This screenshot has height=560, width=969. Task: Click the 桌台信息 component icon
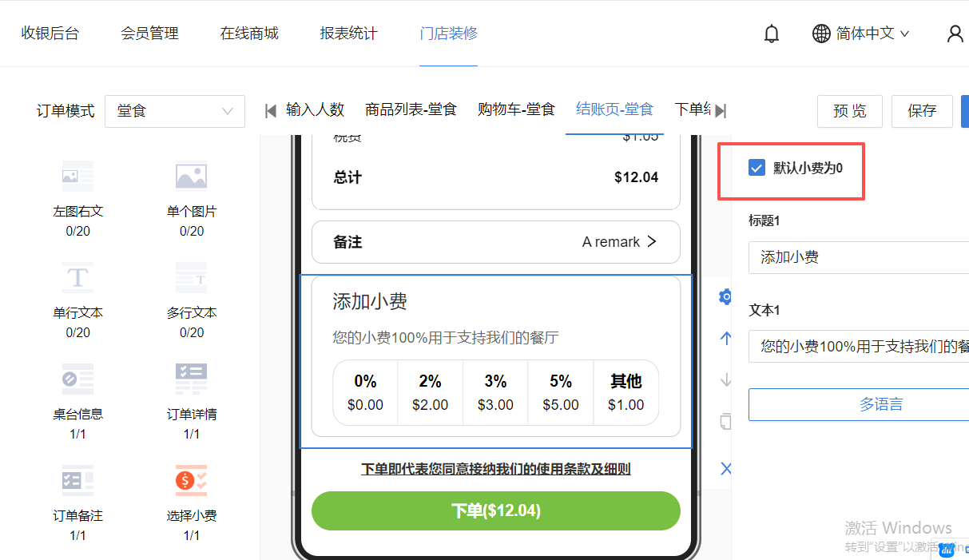click(x=77, y=379)
